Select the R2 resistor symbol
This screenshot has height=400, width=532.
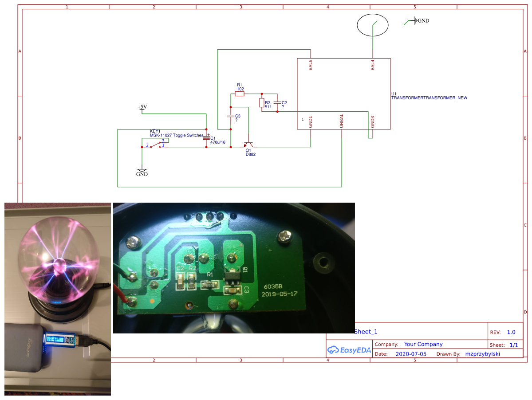pos(262,103)
